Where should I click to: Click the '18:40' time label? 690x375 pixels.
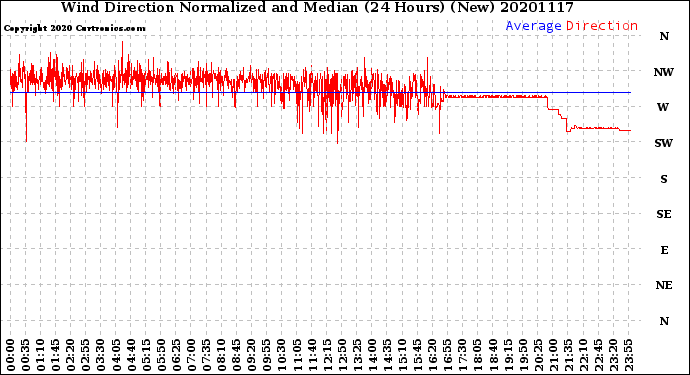[493, 355]
